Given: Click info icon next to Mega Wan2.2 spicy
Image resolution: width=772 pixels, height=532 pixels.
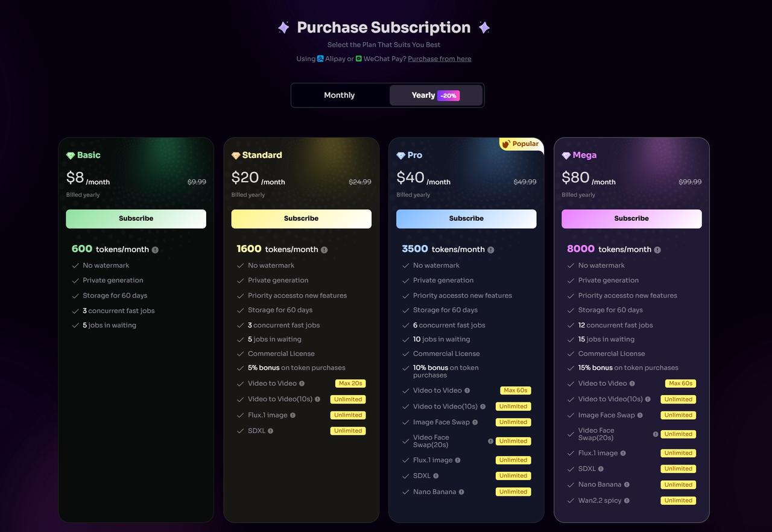Looking at the screenshot, I should point(627,501).
